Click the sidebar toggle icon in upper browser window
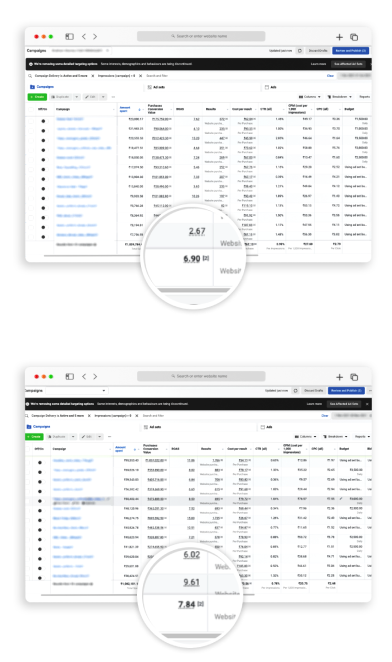Image resolution: width=392 pixels, height=662 pixels. 69,37
